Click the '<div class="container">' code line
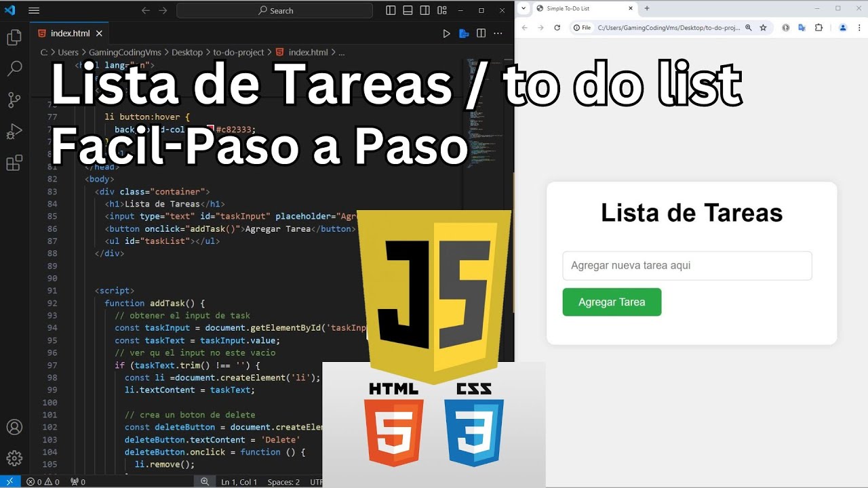Viewport: 868px width, 488px height. (x=152, y=192)
